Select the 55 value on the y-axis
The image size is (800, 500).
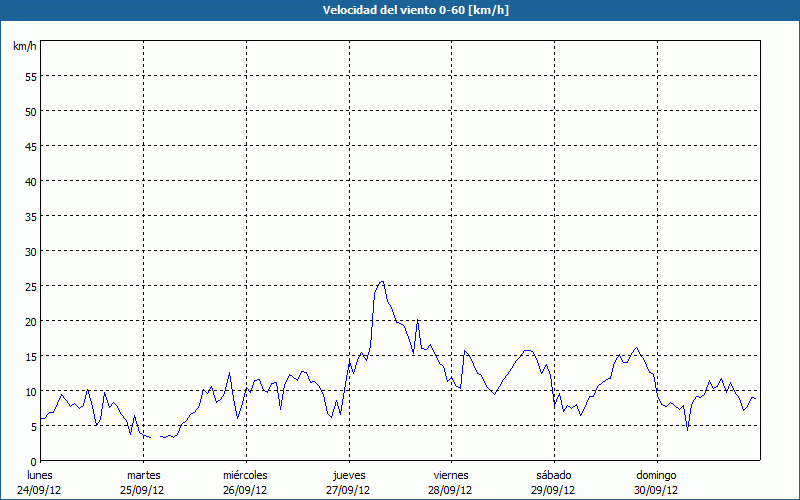pyautogui.click(x=30, y=76)
